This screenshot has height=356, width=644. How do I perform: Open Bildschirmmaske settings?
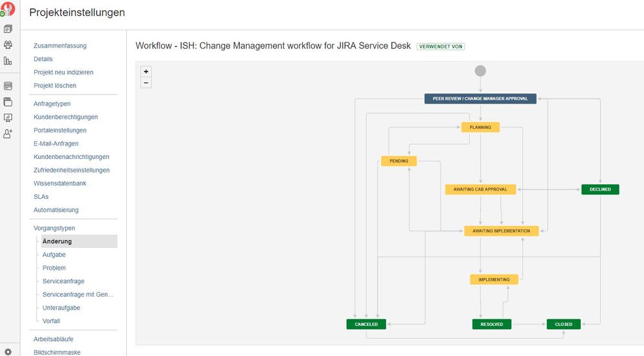tap(57, 352)
